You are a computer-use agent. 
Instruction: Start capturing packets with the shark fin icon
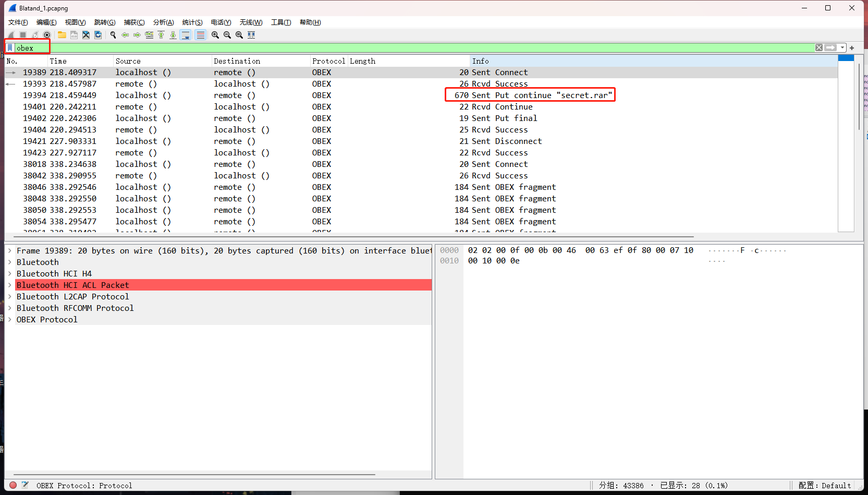11,35
